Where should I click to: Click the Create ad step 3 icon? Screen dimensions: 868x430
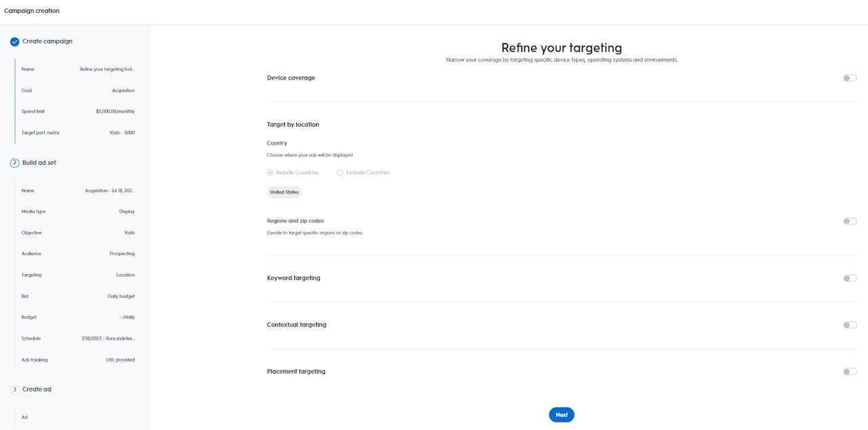pyautogui.click(x=15, y=389)
